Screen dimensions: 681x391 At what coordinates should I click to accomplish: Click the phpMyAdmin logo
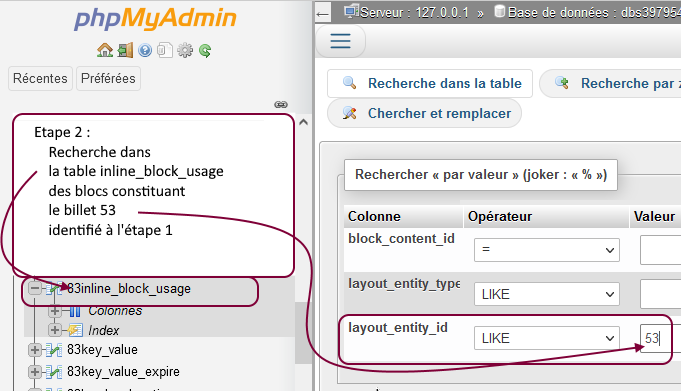click(155, 18)
